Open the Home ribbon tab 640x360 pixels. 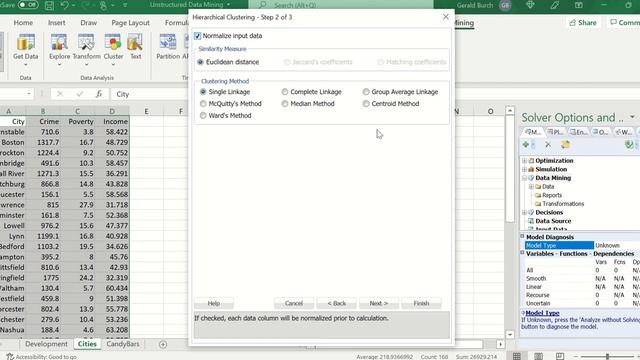tap(23, 23)
